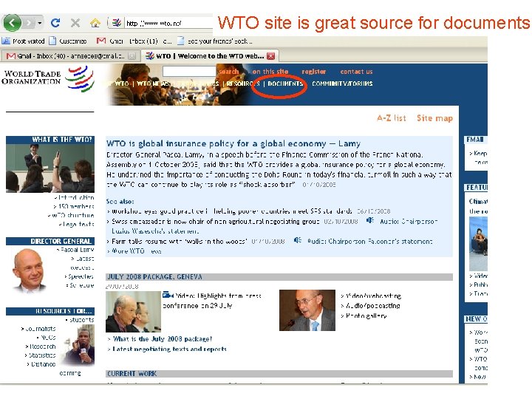
Task: Click the Director General portrait photo
Action: pyautogui.click(x=29, y=270)
